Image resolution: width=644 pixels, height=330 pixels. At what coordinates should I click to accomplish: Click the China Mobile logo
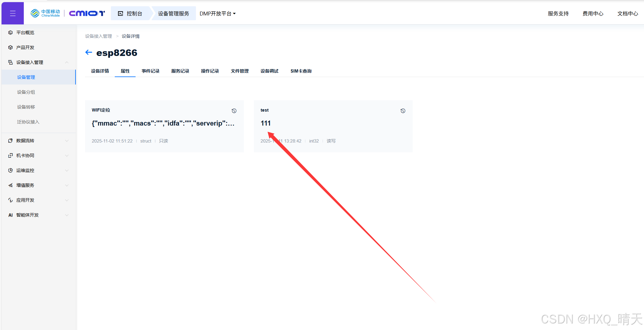[45, 13]
